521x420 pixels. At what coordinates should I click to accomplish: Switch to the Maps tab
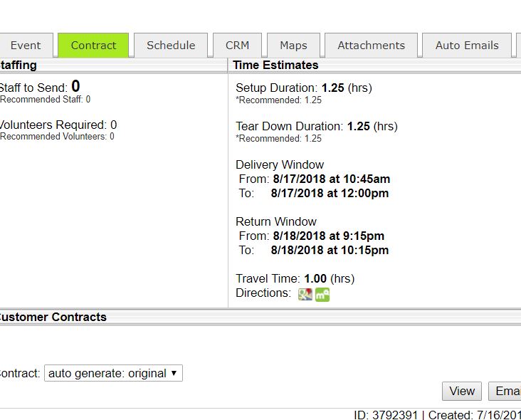coord(293,46)
